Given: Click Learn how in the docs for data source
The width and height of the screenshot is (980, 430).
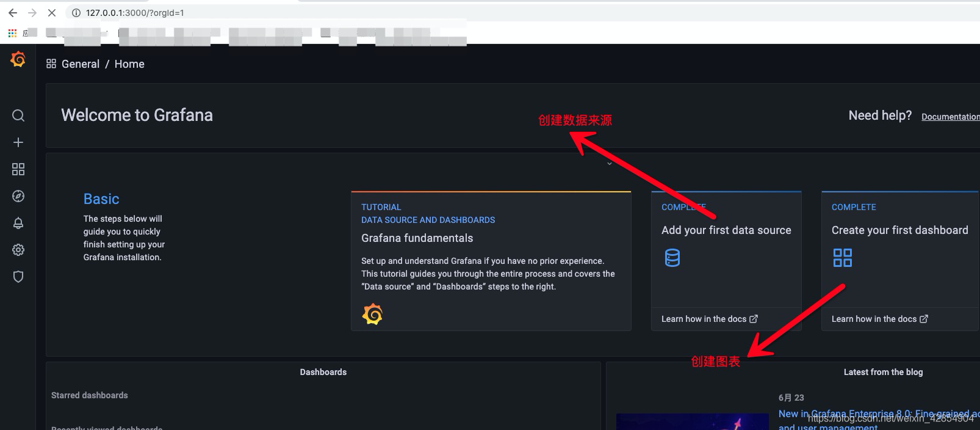Looking at the screenshot, I should point(704,319).
